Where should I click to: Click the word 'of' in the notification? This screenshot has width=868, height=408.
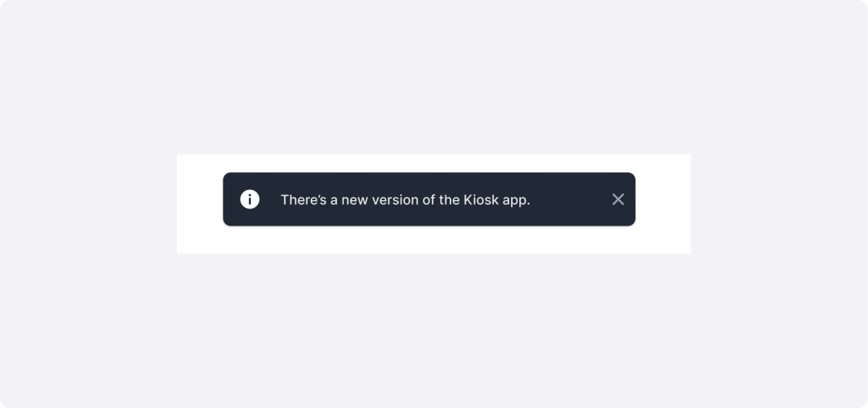click(429, 200)
